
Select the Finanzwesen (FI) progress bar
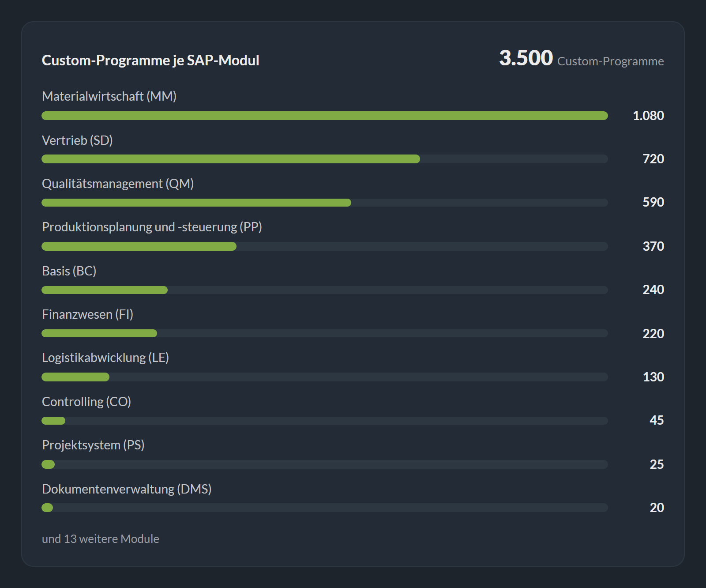click(x=325, y=333)
